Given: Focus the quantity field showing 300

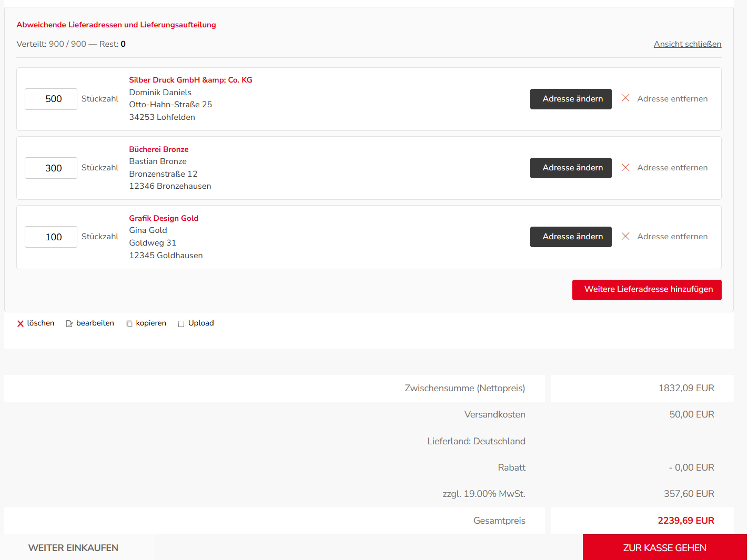Looking at the screenshot, I should [51, 168].
